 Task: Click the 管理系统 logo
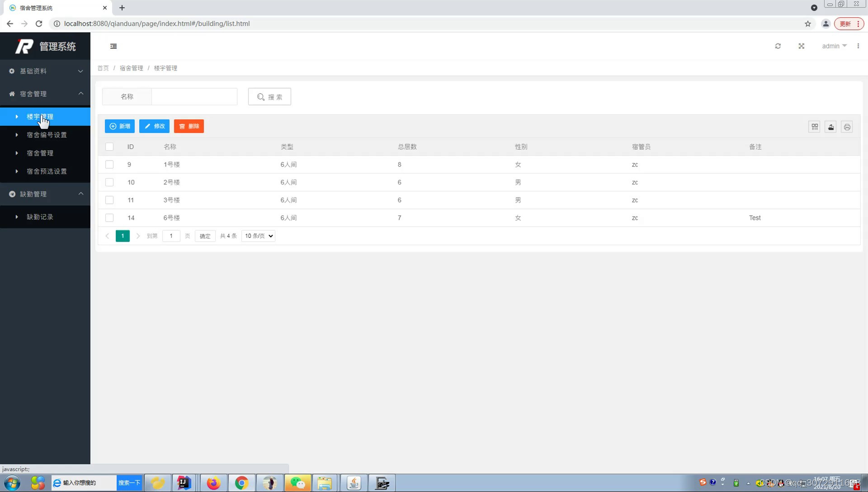click(45, 46)
